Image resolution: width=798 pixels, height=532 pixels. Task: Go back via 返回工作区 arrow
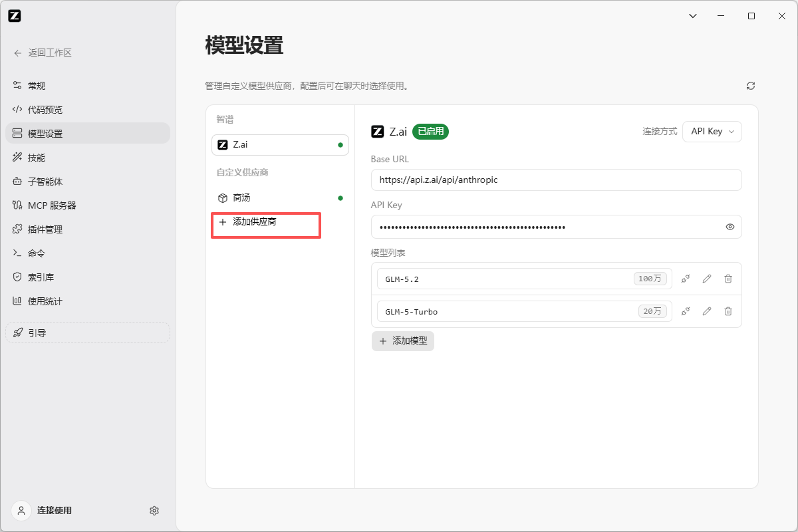[x=18, y=53]
